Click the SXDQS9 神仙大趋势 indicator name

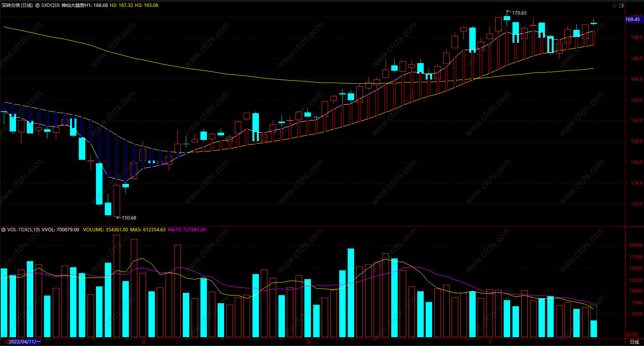click(x=63, y=5)
